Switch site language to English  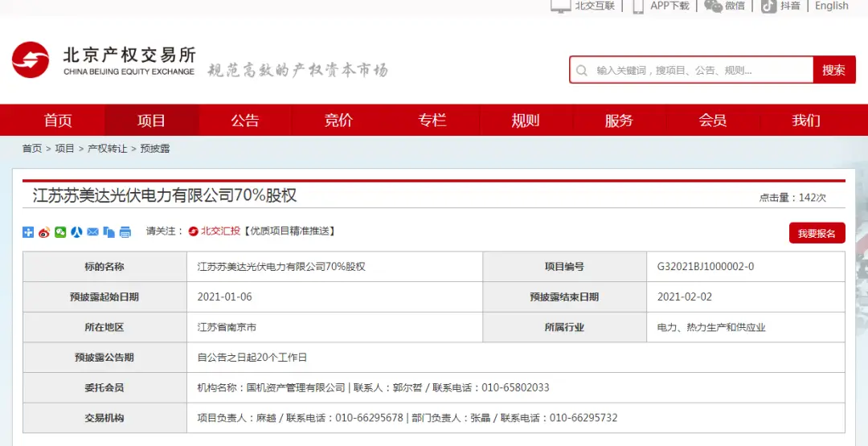coord(832,6)
